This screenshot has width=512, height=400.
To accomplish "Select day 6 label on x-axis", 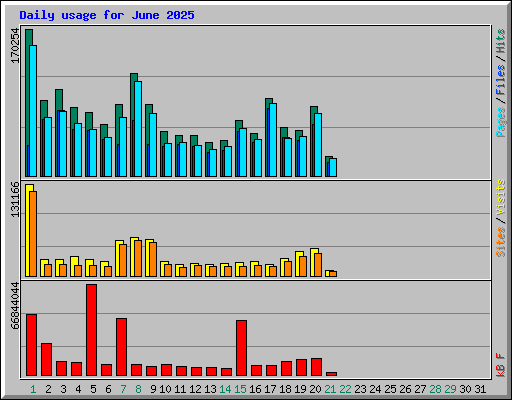I will (108, 389).
